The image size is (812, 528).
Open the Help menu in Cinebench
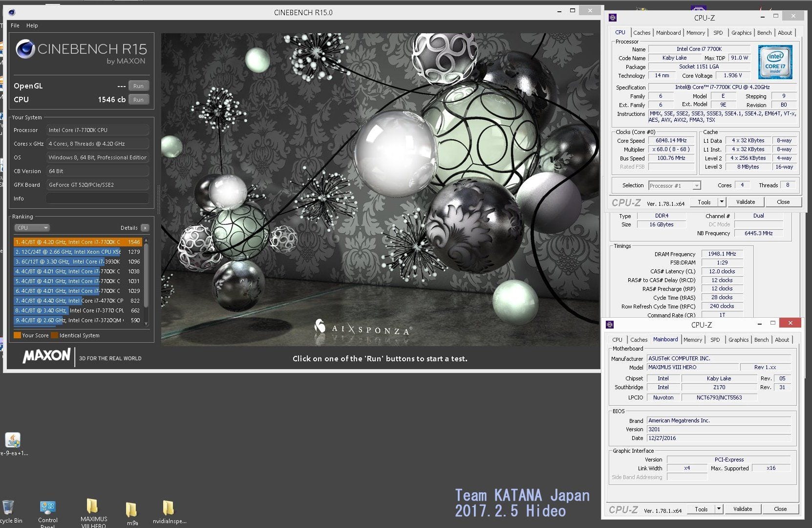(32, 25)
